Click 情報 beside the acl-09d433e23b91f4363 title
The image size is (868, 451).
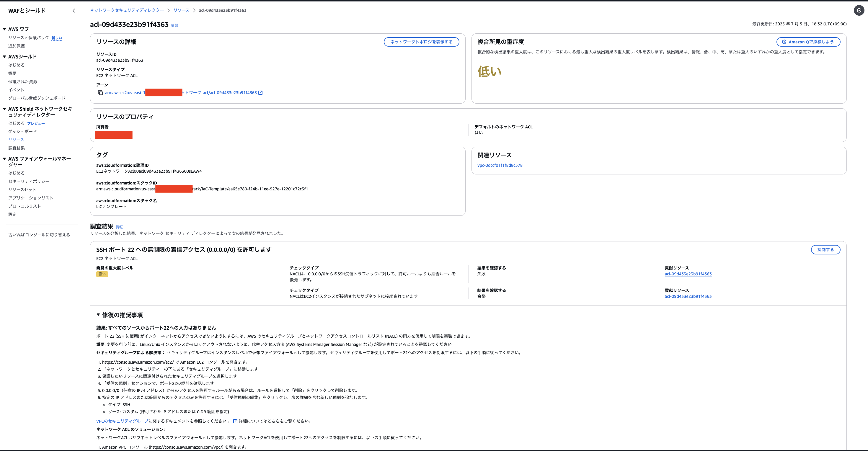[174, 25]
